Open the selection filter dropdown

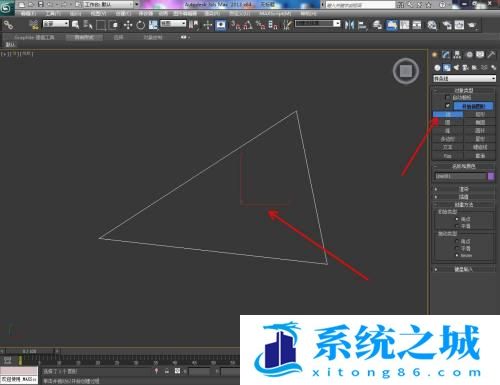click(56, 24)
